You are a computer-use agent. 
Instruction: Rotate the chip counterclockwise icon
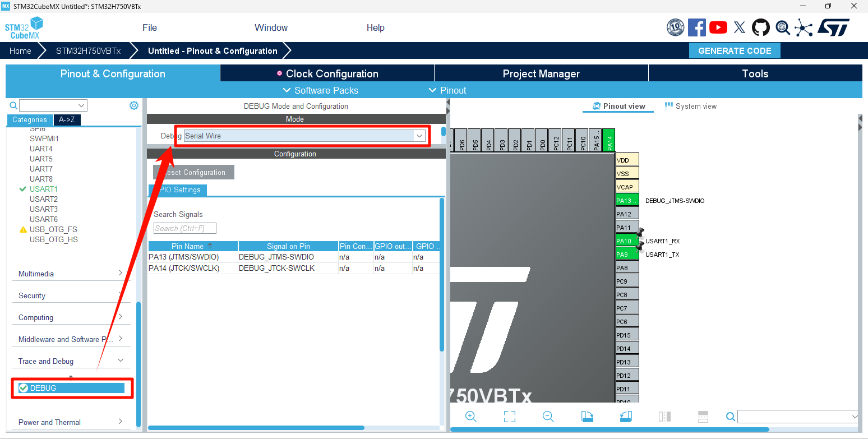tap(626, 417)
